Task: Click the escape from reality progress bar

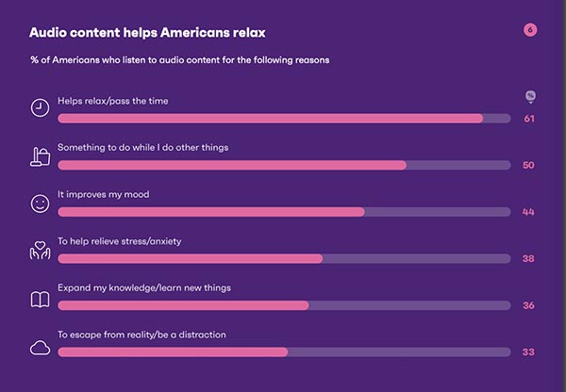Action: 284,352
